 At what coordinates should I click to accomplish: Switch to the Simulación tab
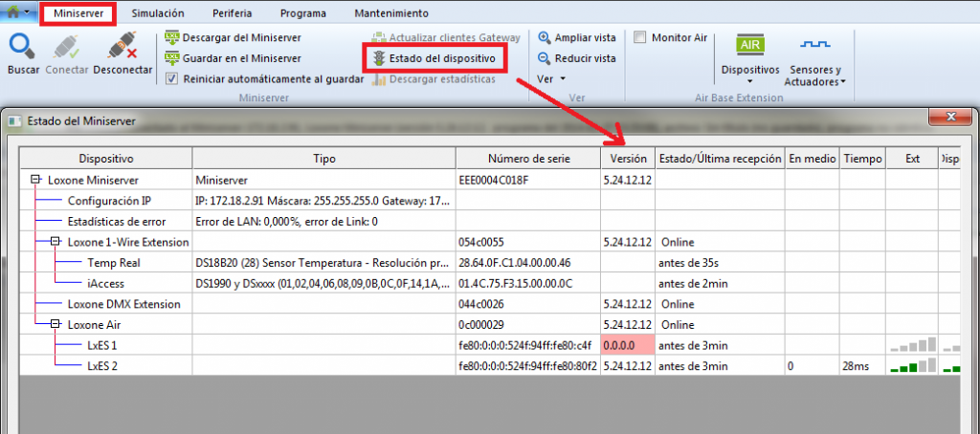tap(158, 13)
